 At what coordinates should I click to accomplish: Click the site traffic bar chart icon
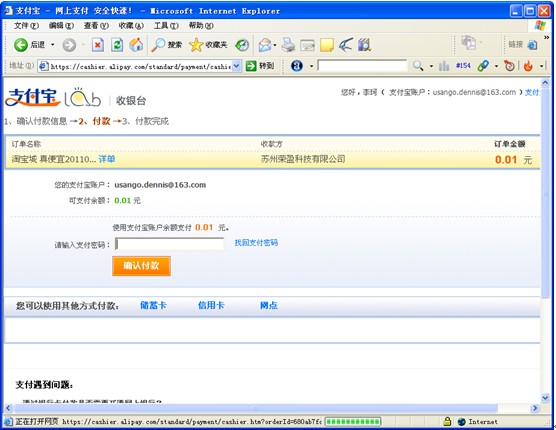tap(444, 66)
